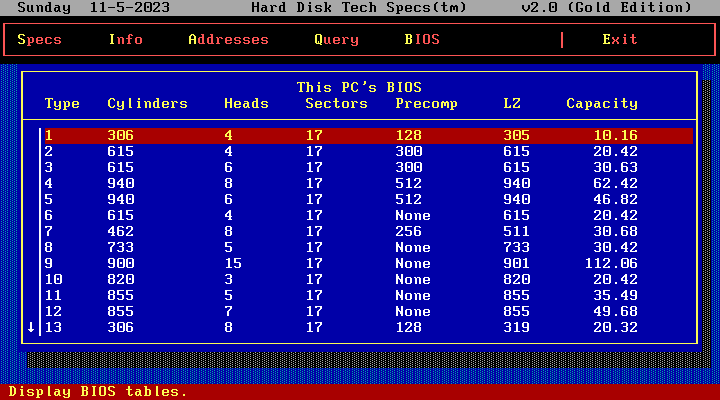Viewport: 720px width, 400px height.
Task: Open the Addresses menu
Action: (x=228, y=39)
